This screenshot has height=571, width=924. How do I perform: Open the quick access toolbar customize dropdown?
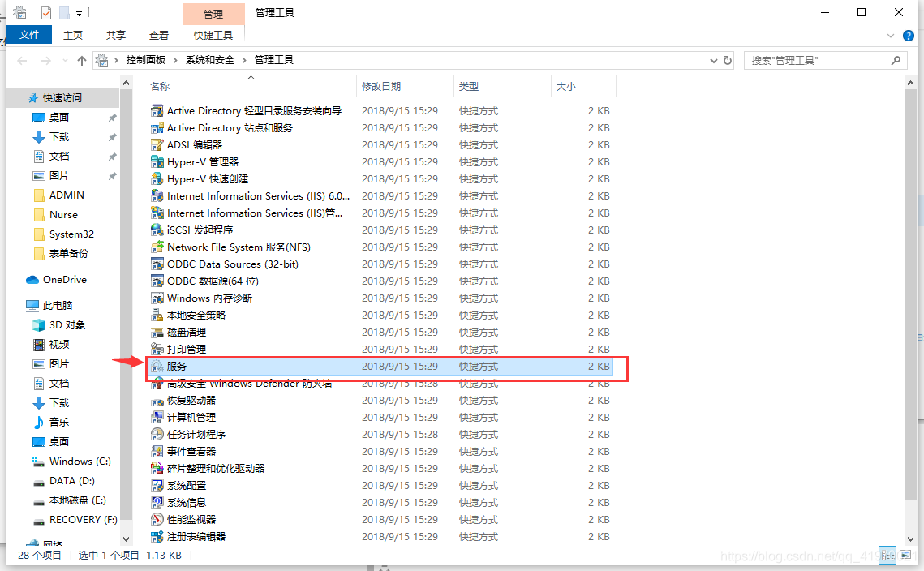coord(79,13)
